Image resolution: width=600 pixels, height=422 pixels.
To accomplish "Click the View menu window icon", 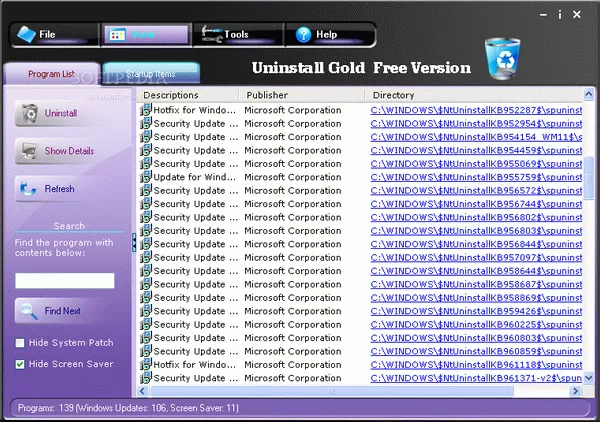I will tap(117, 35).
